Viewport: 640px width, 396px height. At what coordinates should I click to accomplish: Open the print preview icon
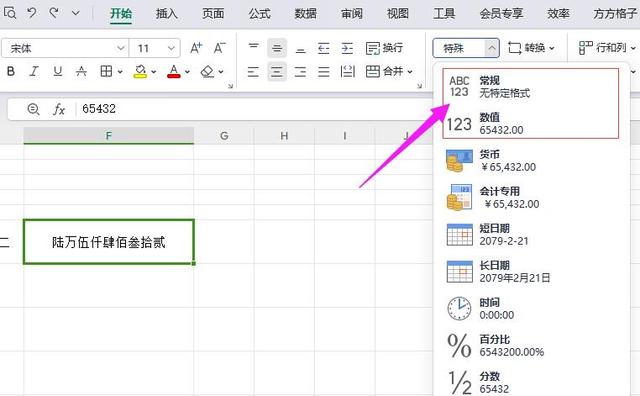click(x=10, y=13)
